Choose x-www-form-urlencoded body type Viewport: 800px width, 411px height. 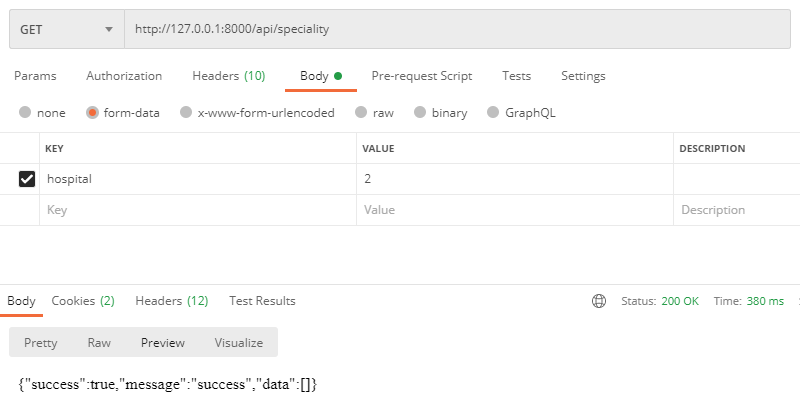(257, 113)
